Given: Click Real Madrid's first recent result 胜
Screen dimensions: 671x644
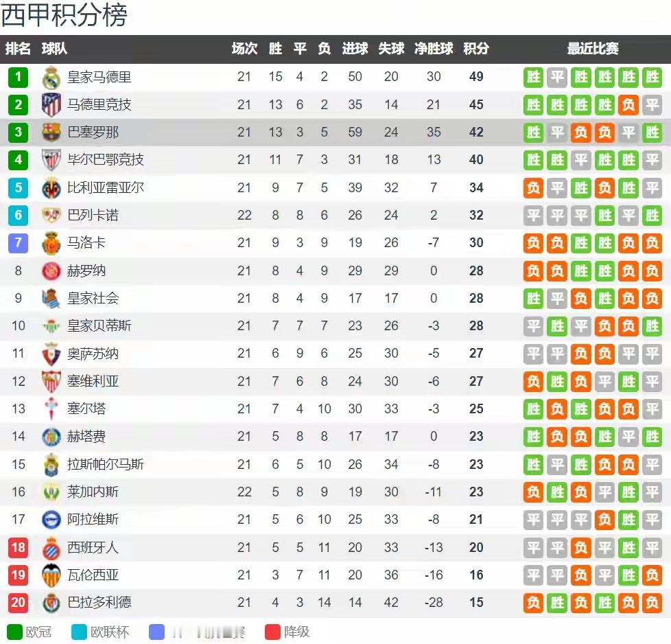Looking at the screenshot, I should click(x=533, y=78).
